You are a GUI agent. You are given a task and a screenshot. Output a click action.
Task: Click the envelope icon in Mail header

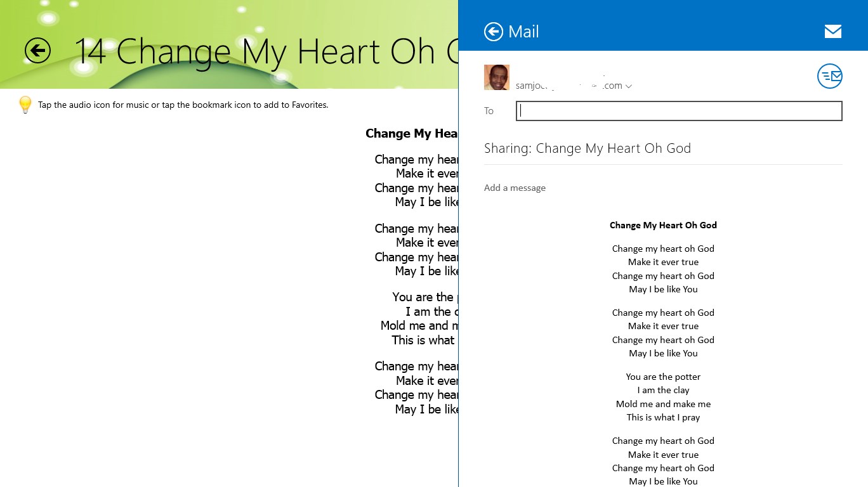click(x=832, y=32)
